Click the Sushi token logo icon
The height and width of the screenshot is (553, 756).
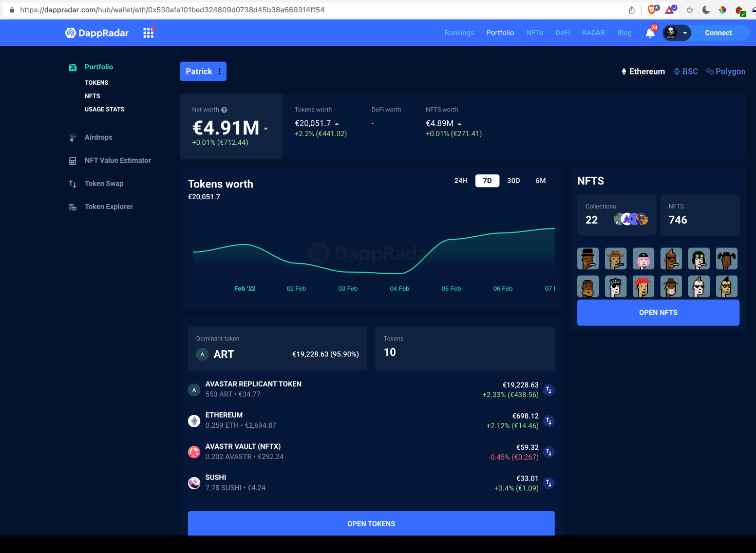point(194,483)
